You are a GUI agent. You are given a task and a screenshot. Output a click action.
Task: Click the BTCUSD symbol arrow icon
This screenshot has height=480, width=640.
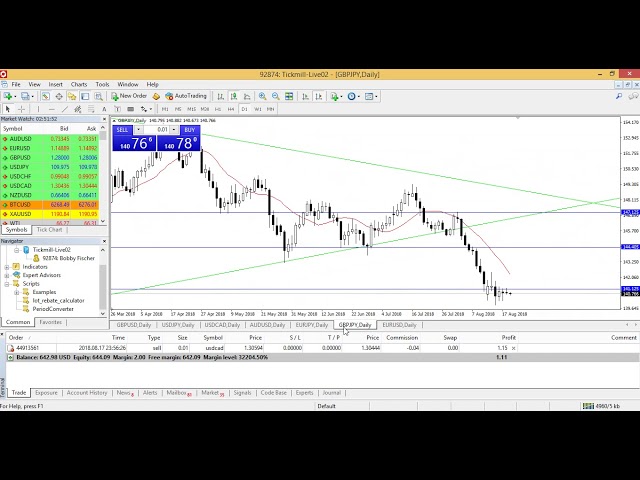(6, 205)
